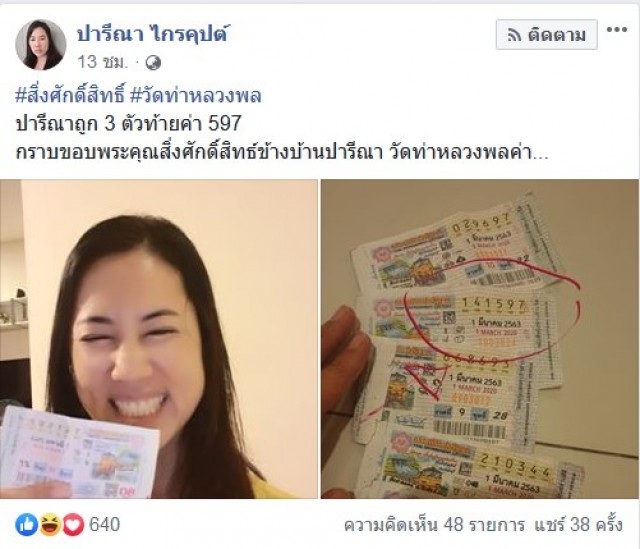Open the smiling woman selfie photo
The width and height of the screenshot is (640, 549).
159,339
